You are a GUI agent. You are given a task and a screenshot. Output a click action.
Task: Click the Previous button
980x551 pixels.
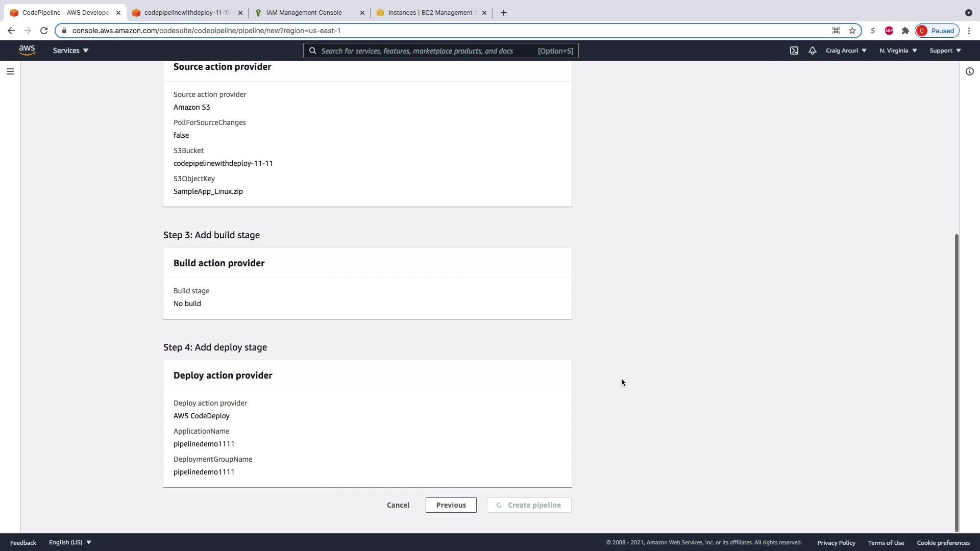click(451, 505)
